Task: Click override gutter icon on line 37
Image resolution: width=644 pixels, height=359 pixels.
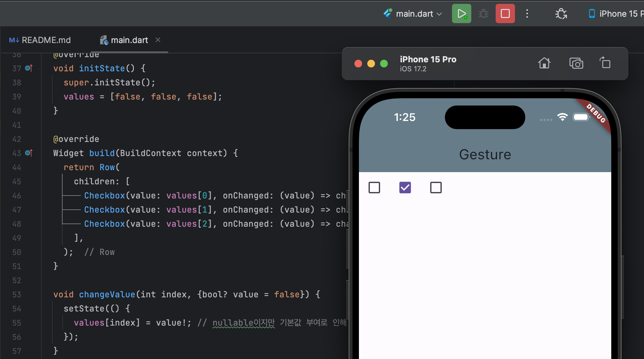Action: coord(29,68)
